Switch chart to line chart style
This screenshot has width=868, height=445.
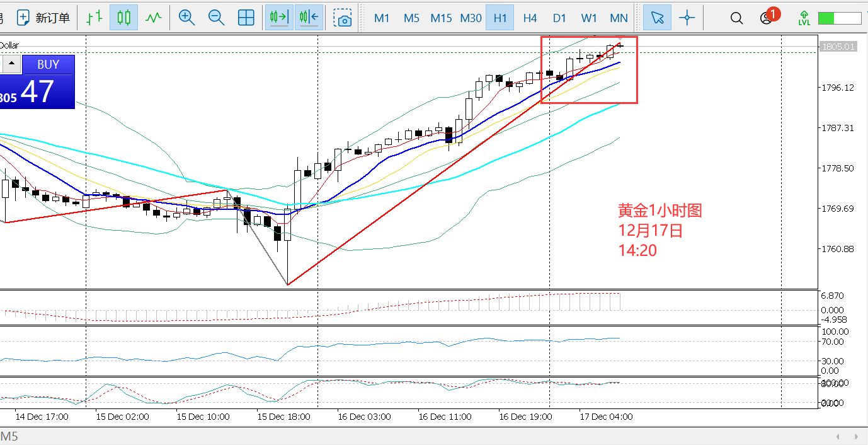[x=153, y=18]
